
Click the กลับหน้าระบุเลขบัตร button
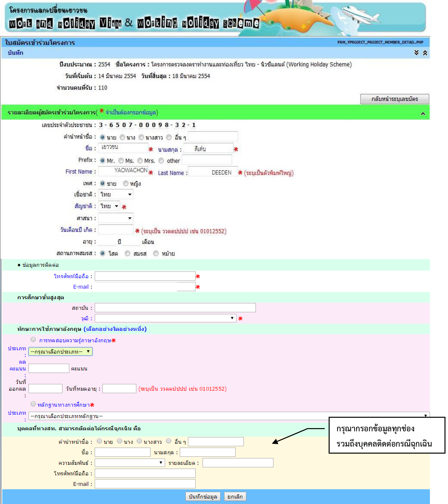pos(394,99)
